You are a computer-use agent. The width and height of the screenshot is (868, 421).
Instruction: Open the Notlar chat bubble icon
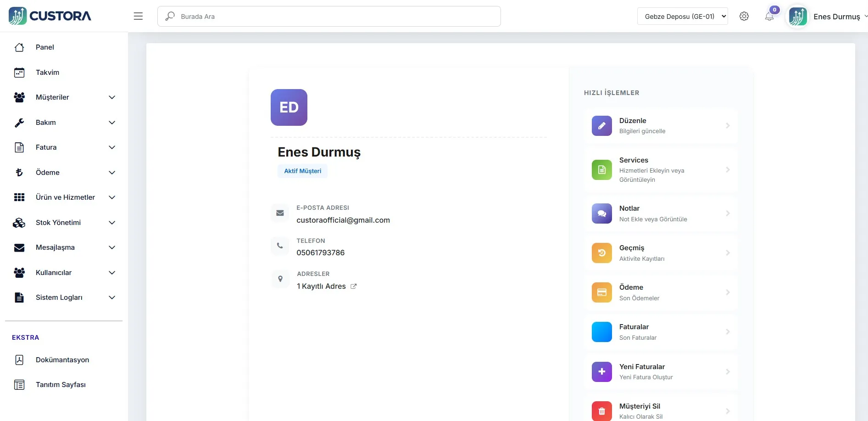point(601,213)
